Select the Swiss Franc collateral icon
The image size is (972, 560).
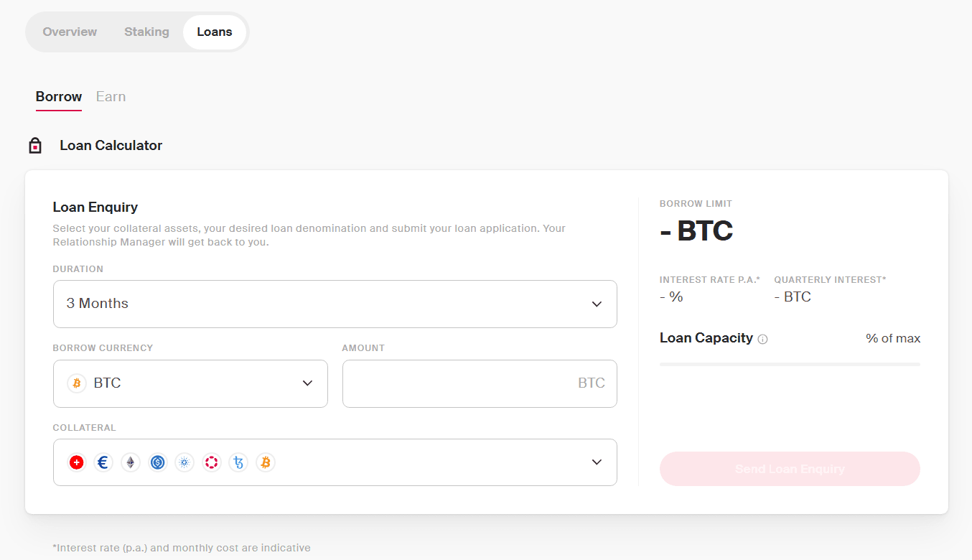[x=76, y=462]
